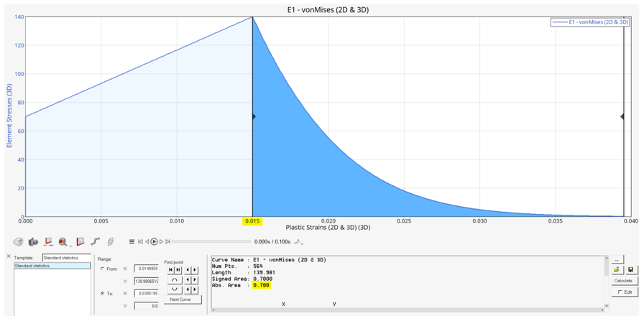Click the Calculate button

pyautogui.click(x=625, y=281)
